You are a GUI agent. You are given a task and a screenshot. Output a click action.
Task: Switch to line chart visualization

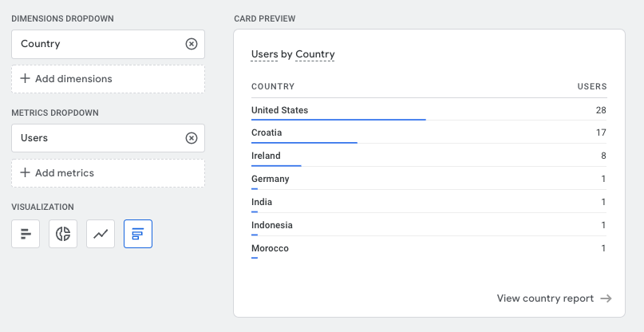[101, 234]
